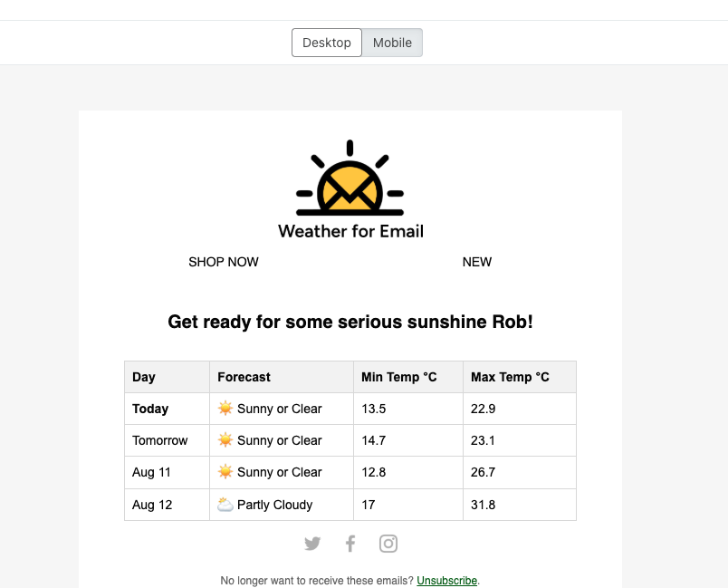Open the Facebook social icon
The width and height of the screenshot is (728, 588).
tap(350, 544)
